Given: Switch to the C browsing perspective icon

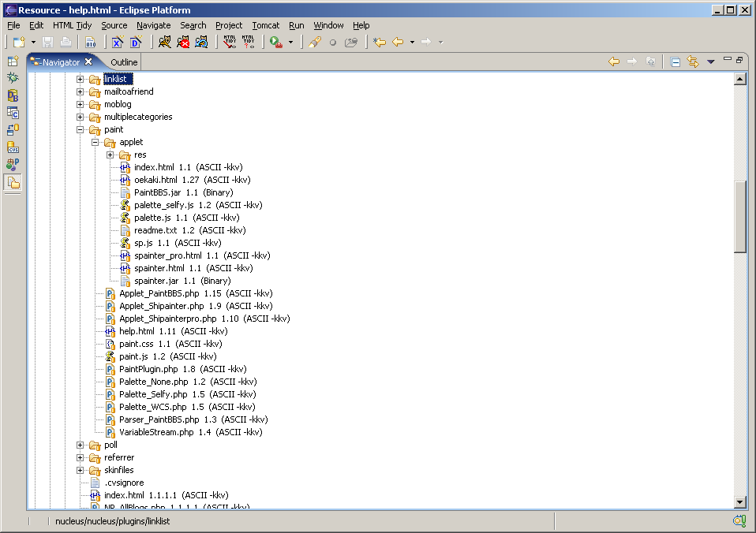Looking at the screenshot, I should (x=13, y=113).
